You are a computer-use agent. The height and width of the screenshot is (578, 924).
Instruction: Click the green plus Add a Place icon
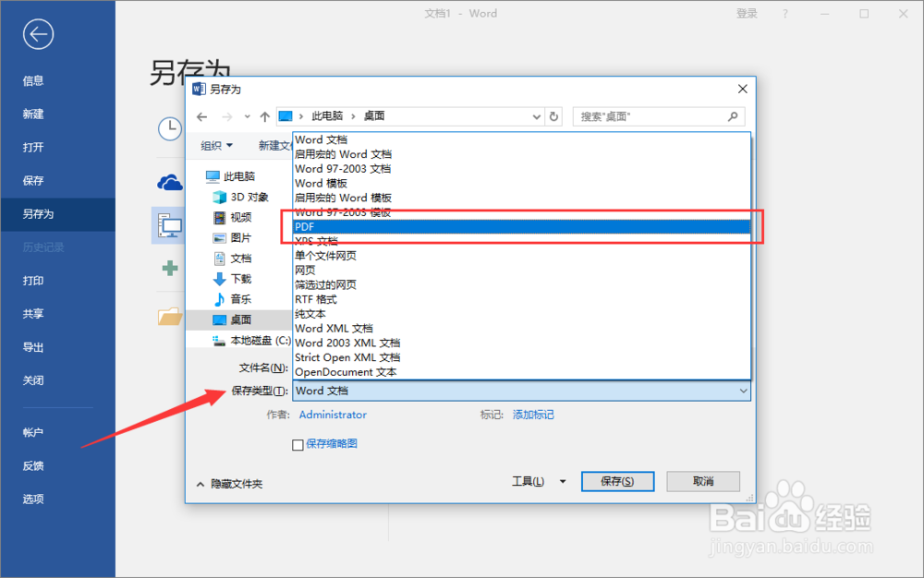(170, 269)
